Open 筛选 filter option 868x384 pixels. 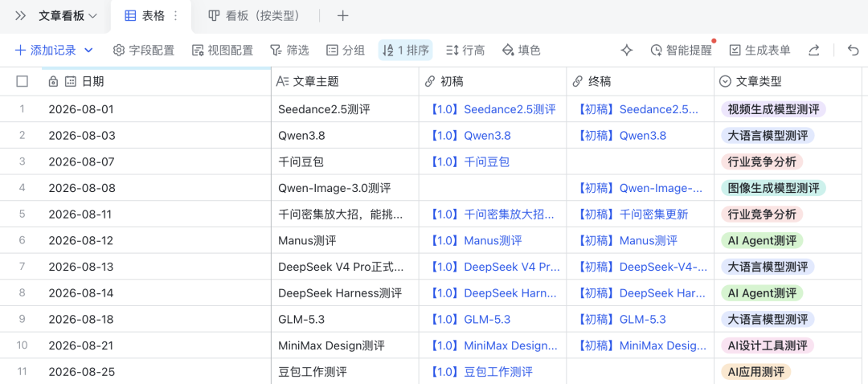click(x=289, y=51)
